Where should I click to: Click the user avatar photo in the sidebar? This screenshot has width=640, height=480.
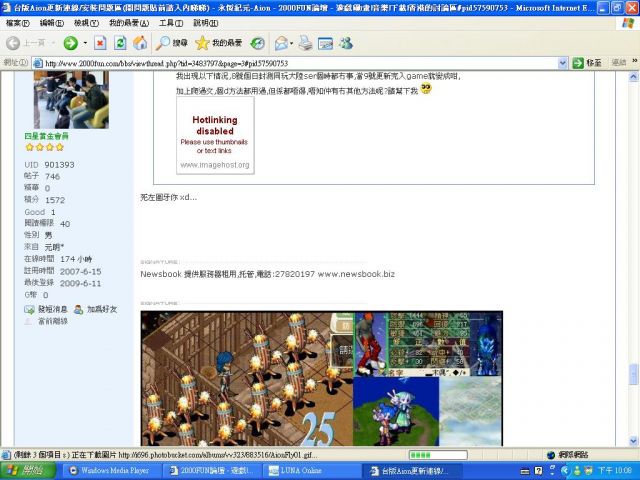click(71, 100)
